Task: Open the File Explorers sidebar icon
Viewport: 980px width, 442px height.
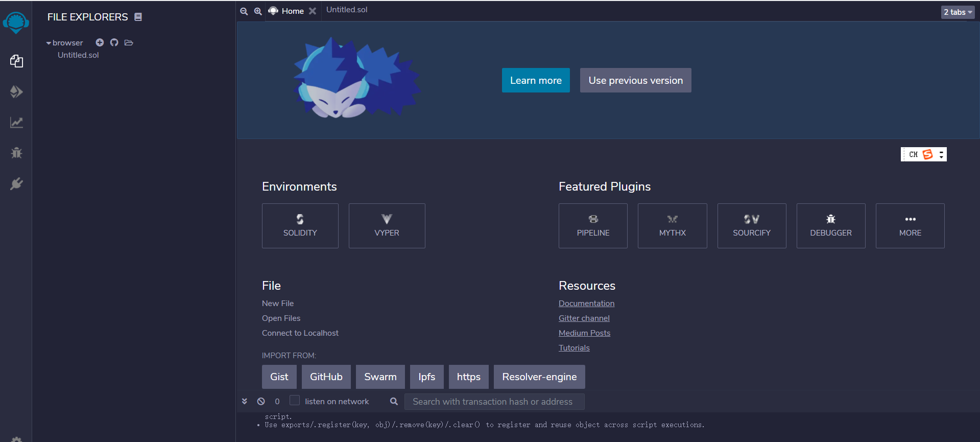Action: click(16, 61)
